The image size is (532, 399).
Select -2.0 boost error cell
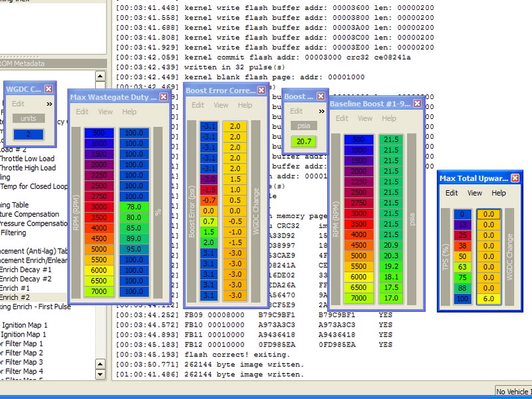[x=209, y=179]
